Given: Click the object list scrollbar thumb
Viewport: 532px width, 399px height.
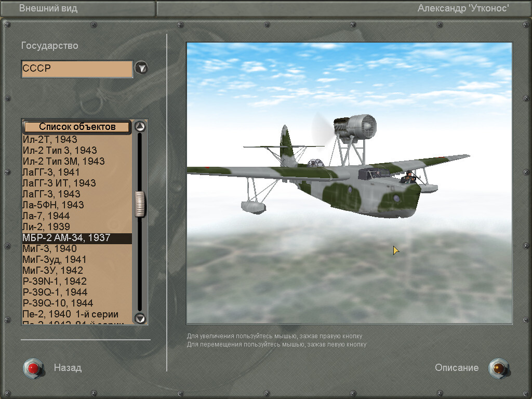Looking at the screenshot, I should 140,204.
